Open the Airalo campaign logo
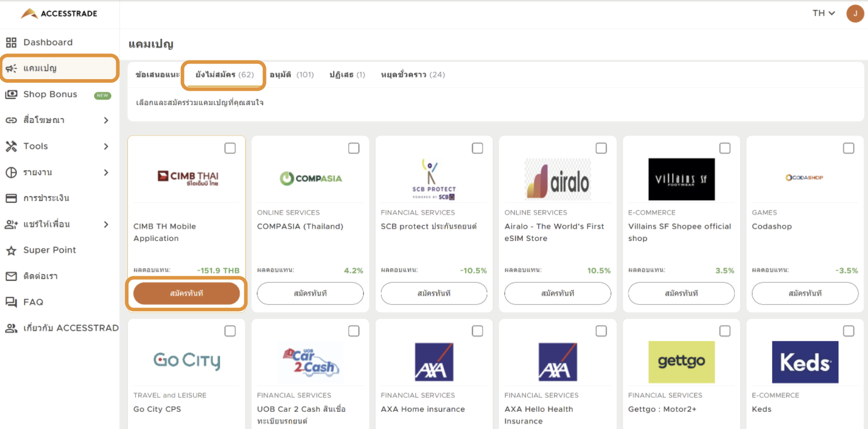The width and height of the screenshot is (868, 429). 558,179
